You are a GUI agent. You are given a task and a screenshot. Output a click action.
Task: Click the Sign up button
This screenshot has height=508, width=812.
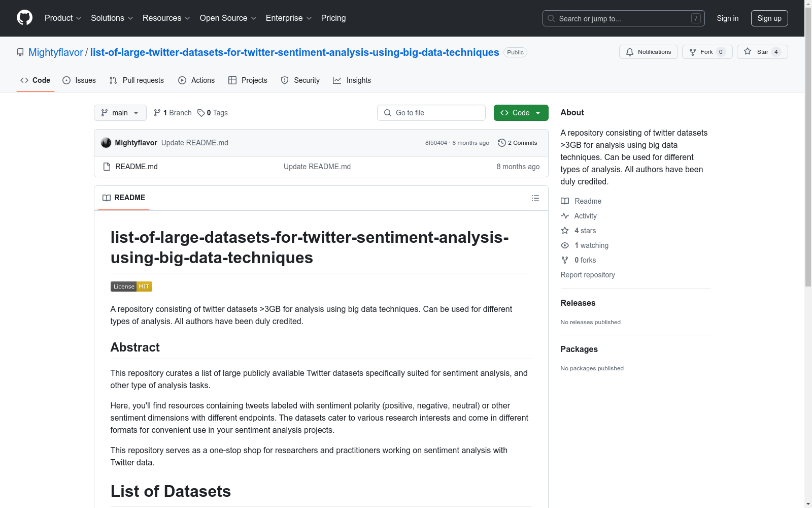[x=769, y=18]
